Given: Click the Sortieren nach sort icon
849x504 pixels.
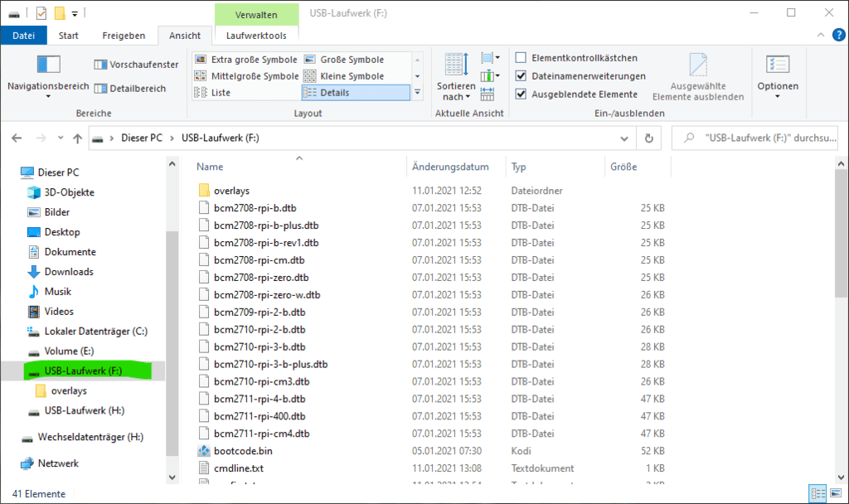Looking at the screenshot, I should pyautogui.click(x=456, y=65).
